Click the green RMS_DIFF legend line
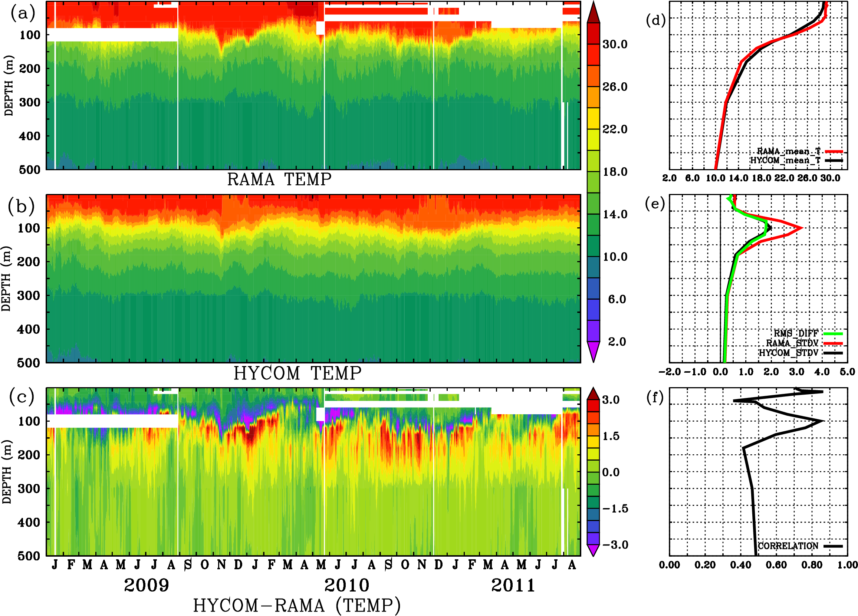Image resolution: width=858 pixels, height=616 pixels. [x=833, y=333]
